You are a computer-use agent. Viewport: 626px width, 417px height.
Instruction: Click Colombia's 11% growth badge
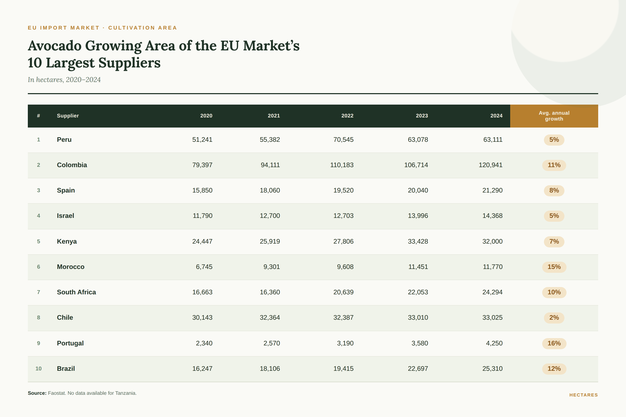click(554, 165)
